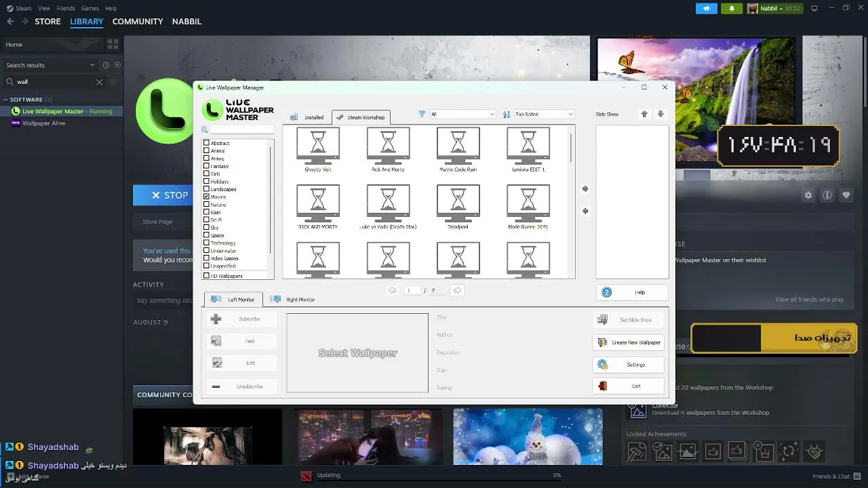Click View all friends who play link

[x=810, y=300]
